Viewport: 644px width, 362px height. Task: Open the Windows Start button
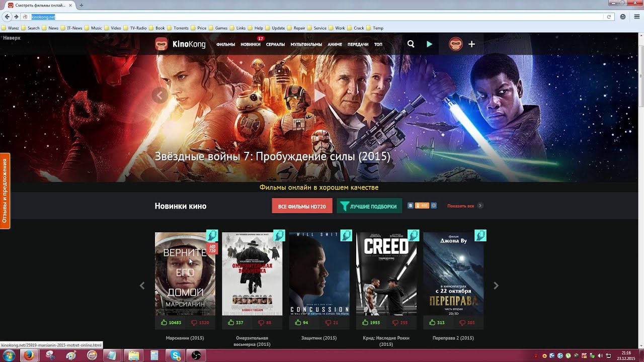click(8, 355)
